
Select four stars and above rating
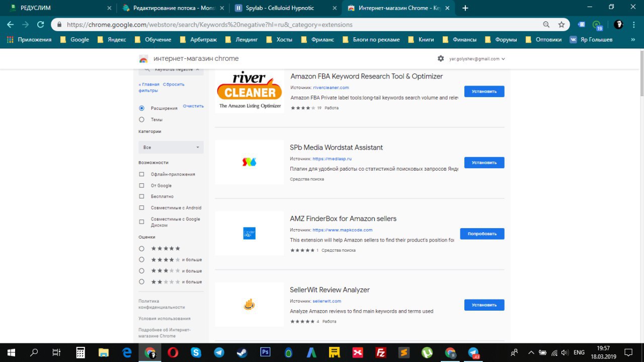click(141, 260)
